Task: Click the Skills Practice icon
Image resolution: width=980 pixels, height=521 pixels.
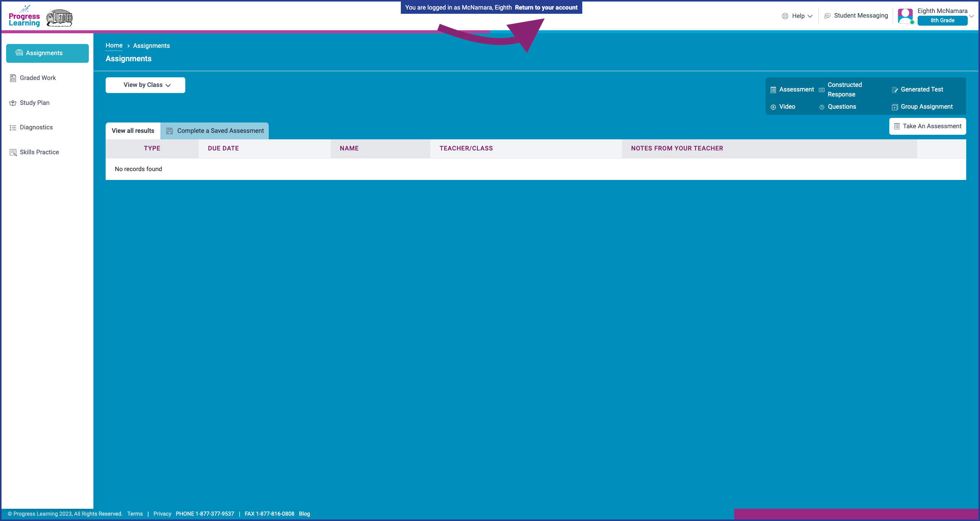Action: pos(13,152)
